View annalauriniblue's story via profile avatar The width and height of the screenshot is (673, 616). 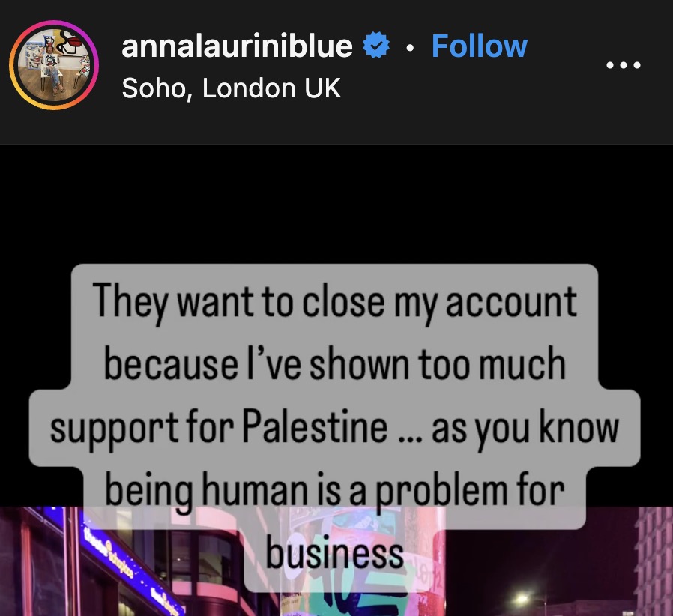(x=54, y=64)
